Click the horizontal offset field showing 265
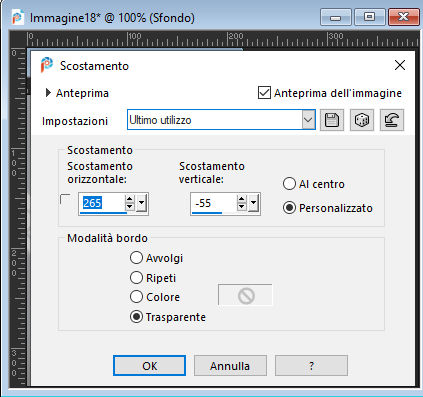Viewport: 423px width, 397px height. (x=102, y=203)
